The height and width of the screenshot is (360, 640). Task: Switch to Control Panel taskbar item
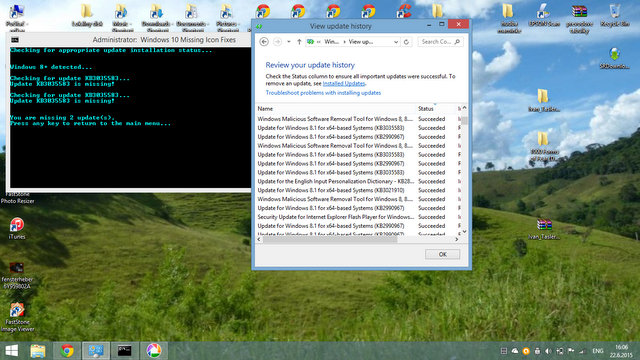pyautogui.click(x=96, y=351)
